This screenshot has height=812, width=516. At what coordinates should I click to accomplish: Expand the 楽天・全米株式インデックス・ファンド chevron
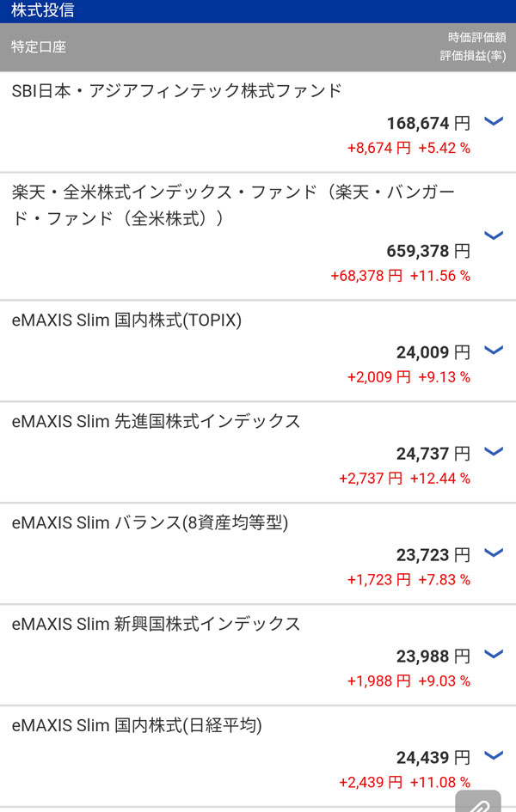click(494, 235)
